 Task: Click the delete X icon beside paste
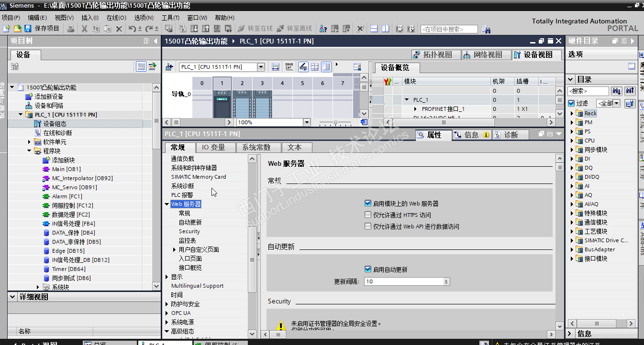tap(119, 29)
